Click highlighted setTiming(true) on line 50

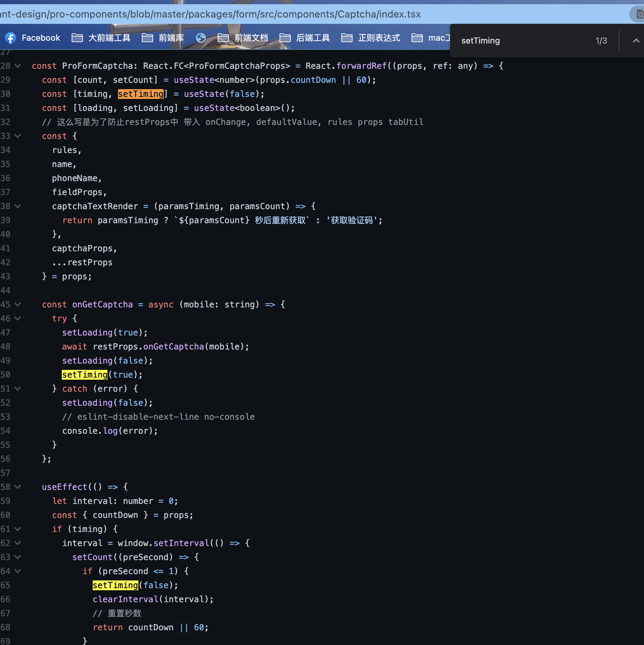85,375
